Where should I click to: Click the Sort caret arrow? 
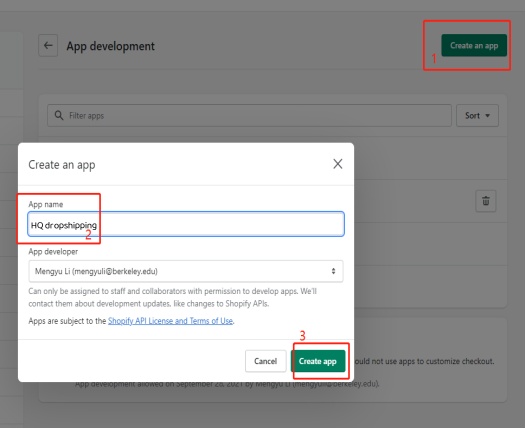point(487,116)
